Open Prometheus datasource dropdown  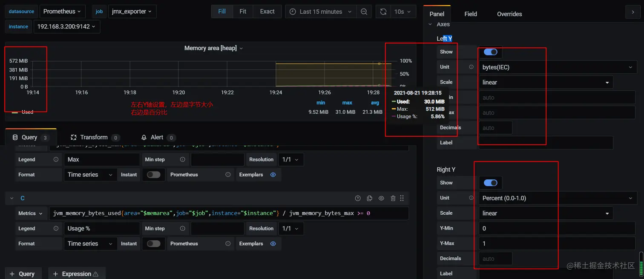[63, 12]
